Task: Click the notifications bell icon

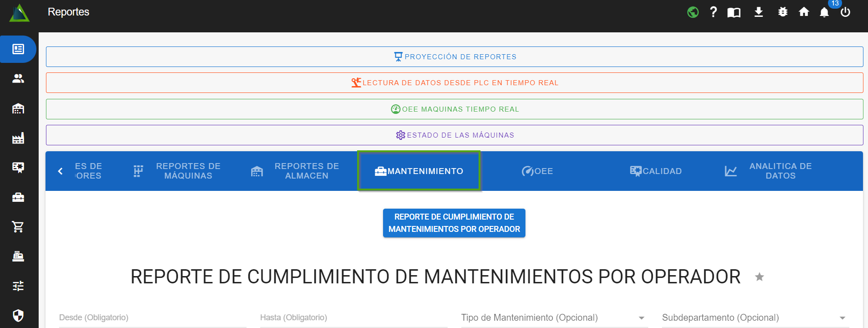Action: click(824, 12)
